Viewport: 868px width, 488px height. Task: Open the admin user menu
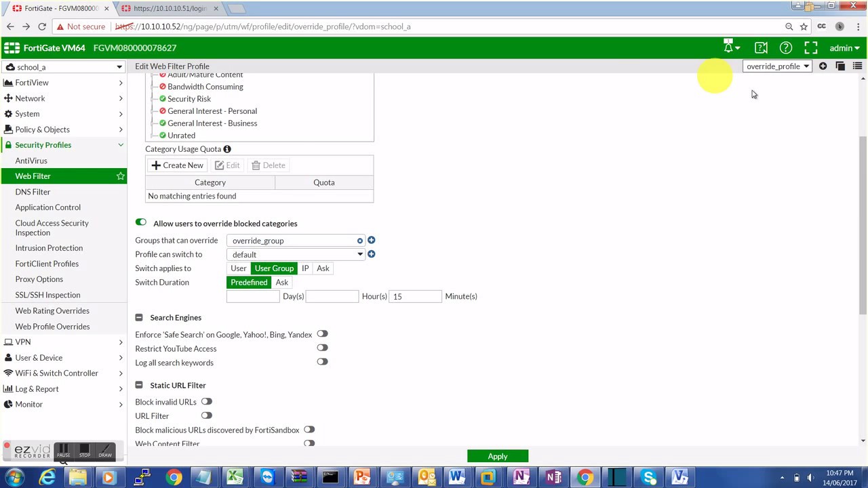click(x=844, y=47)
